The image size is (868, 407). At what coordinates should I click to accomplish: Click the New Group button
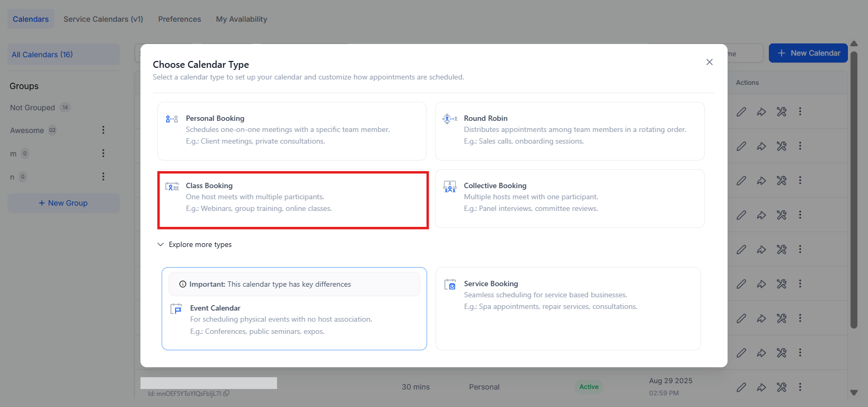pyautogui.click(x=64, y=203)
